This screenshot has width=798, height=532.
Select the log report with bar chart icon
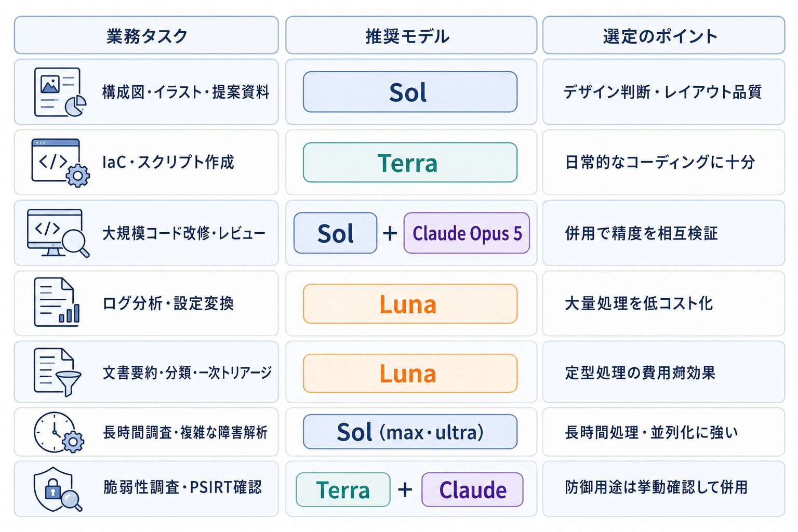tap(57, 302)
